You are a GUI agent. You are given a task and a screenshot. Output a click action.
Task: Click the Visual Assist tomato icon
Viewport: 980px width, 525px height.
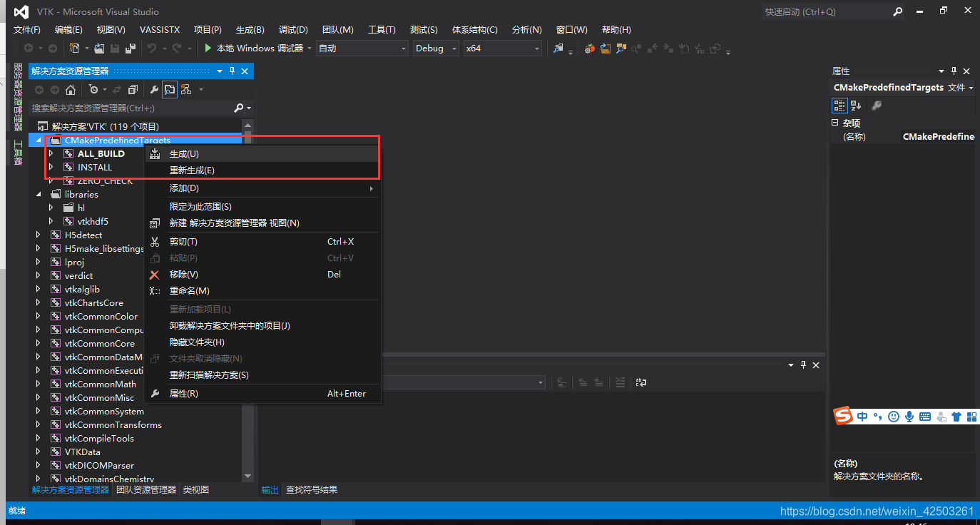click(590, 49)
